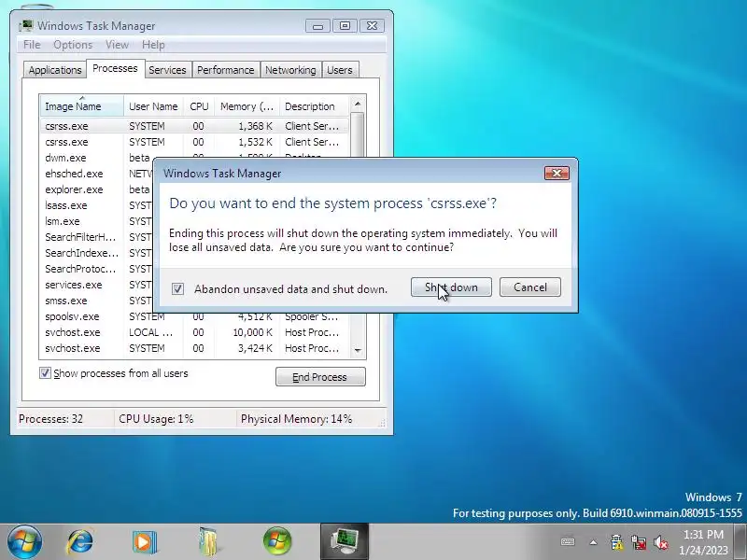Select the explorer.exe process
The height and width of the screenshot is (560, 747).
pyautogui.click(x=97, y=189)
